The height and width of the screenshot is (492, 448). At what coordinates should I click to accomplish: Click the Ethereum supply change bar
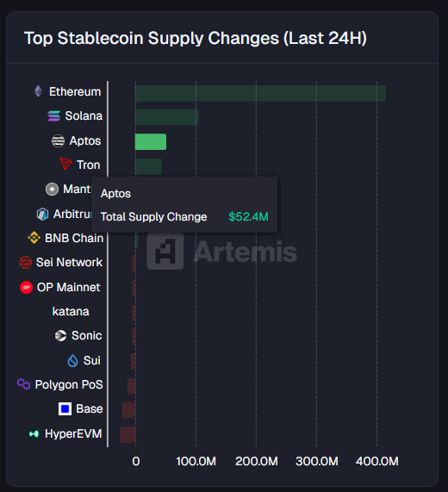tap(260, 93)
